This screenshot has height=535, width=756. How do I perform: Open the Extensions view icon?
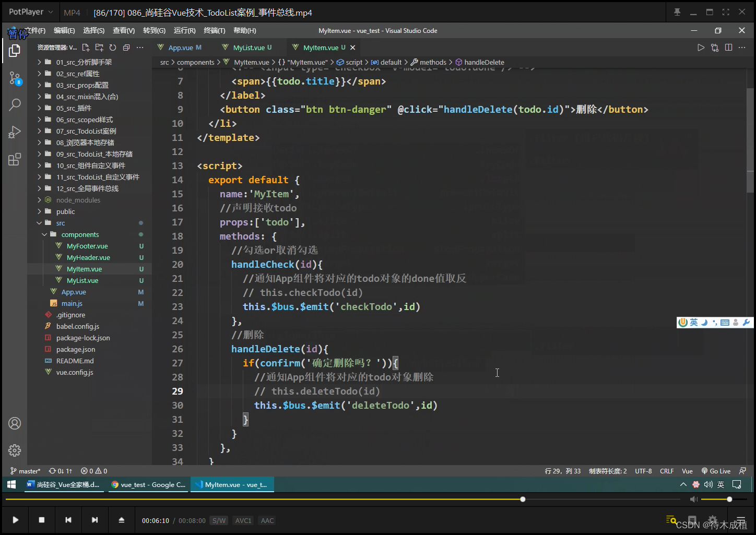[15, 159]
